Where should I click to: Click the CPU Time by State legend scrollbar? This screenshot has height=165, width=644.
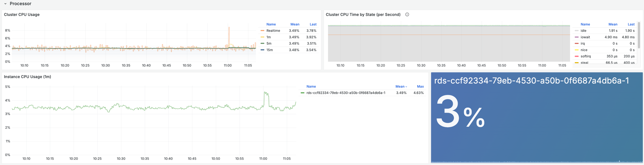click(639, 35)
